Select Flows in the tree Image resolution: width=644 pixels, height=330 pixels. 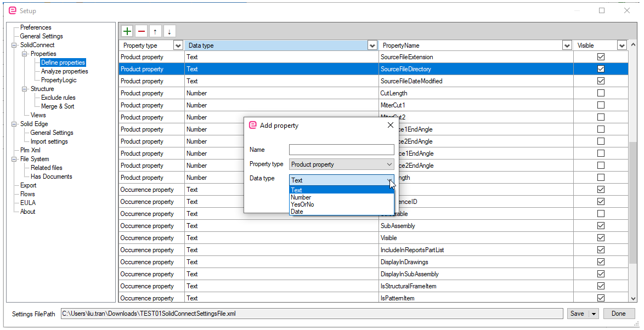[x=27, y=194]
